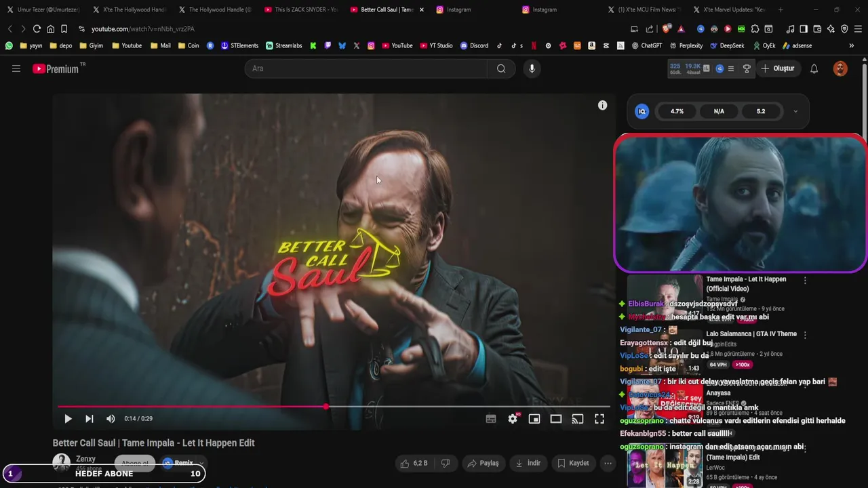Screen dimensions: 868x488
Task: Open browser extensions puzzle icon
Action: point(755,29)
